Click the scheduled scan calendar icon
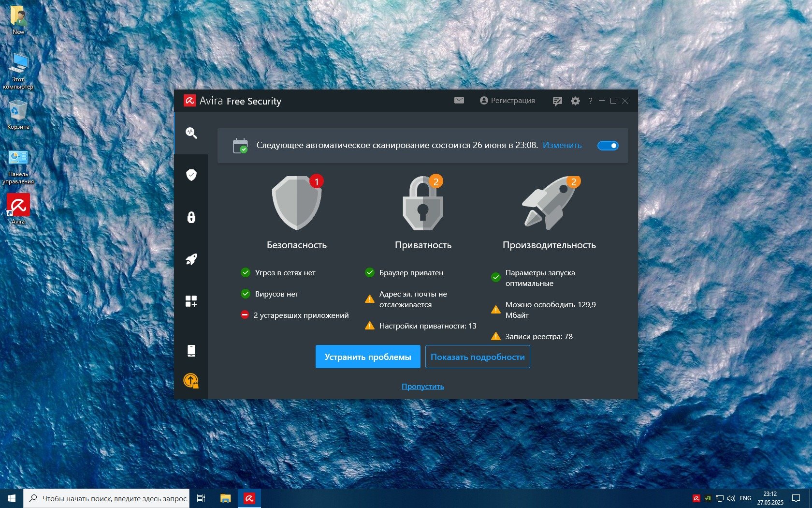Screen dimensions: 812x508 point(240,146)
